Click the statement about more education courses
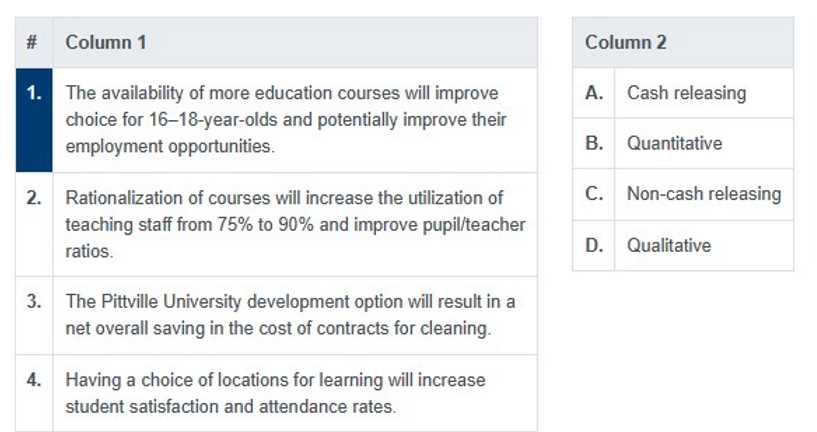 tap(286, 120)
